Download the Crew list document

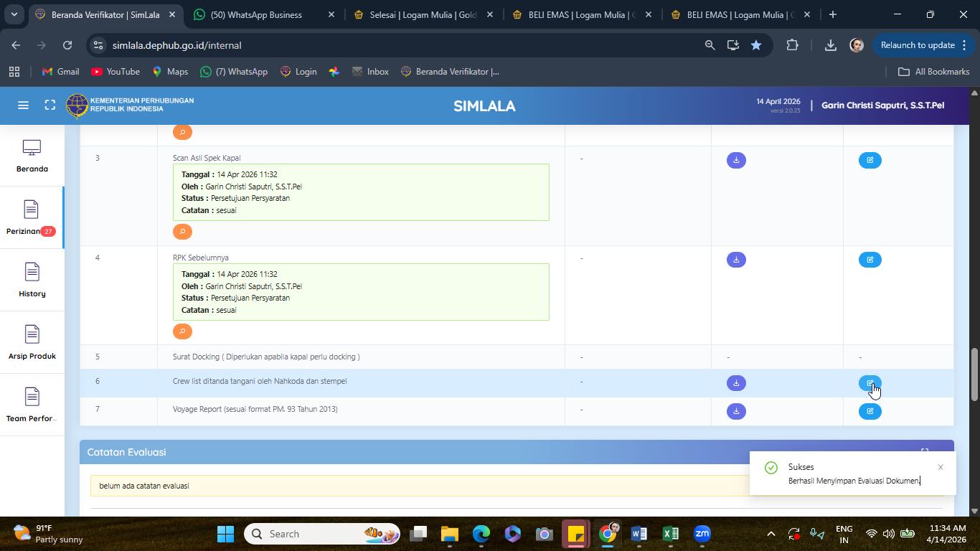coord(736,383)
